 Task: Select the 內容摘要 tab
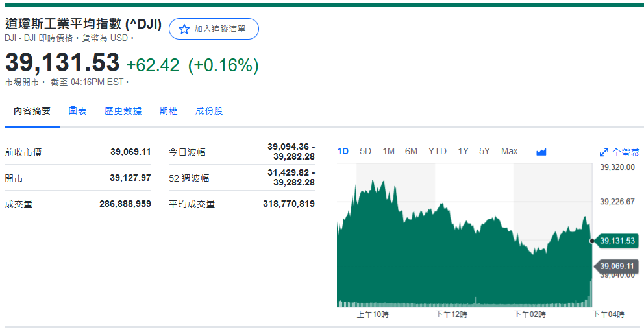(x=32, y=111)
